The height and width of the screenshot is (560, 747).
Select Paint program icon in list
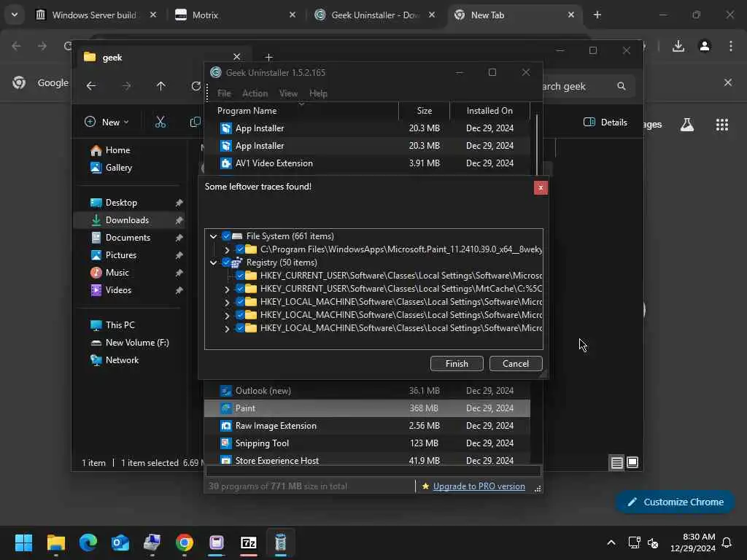[x=226, y=408]
